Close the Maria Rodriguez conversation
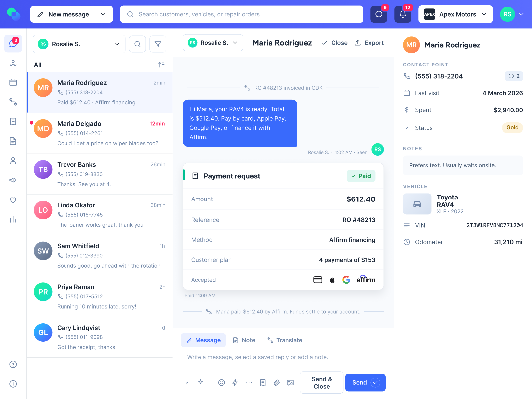The width and height of the screenshot is (532, 399). 334,43
